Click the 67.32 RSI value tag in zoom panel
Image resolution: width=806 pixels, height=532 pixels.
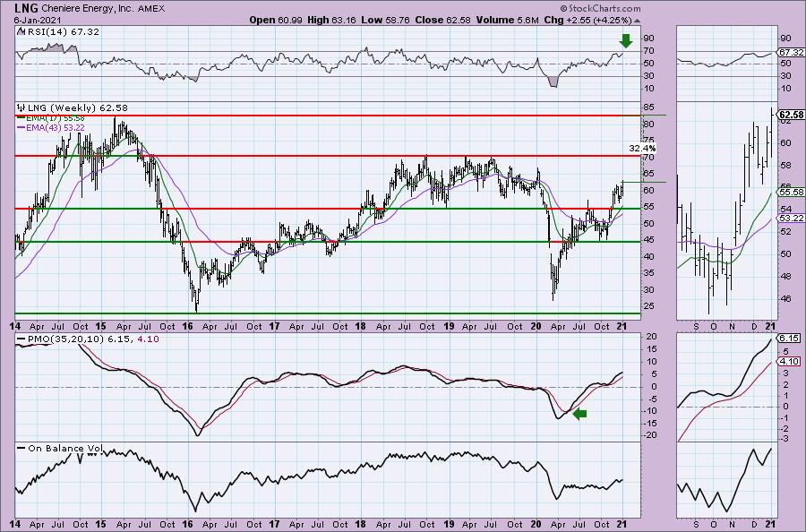(791, 53)
